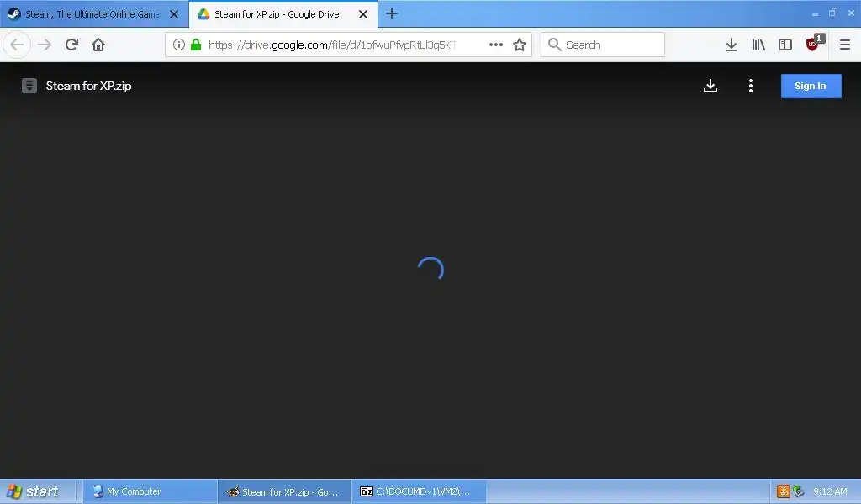Screen dimensions: 861x504
Task: Close the Steam Ultimate Online Game tab
Action: tap(174, 14)
